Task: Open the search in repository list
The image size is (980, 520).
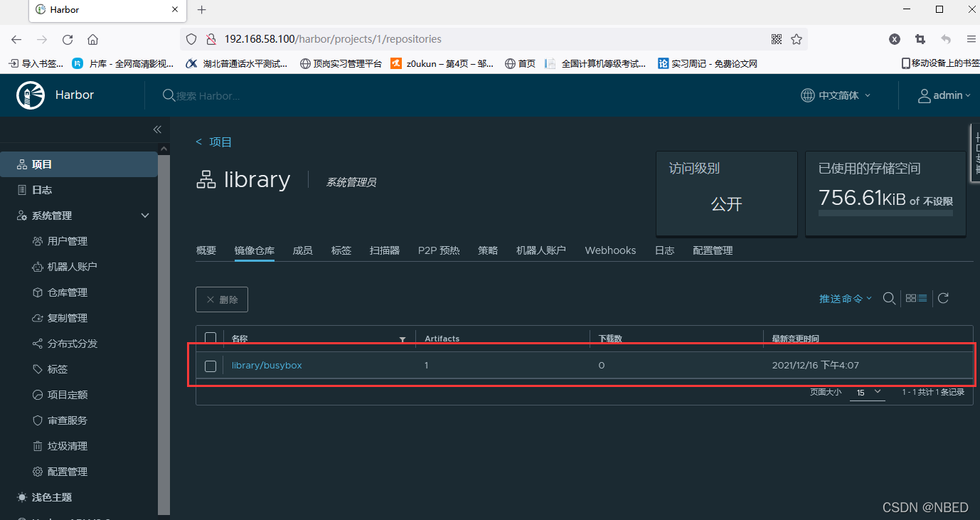Action: coord(889,298)
